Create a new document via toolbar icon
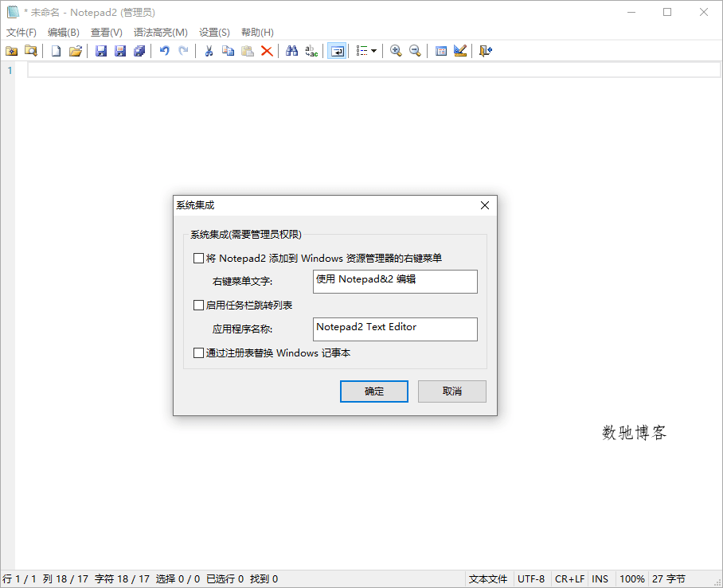 (57, 51)
